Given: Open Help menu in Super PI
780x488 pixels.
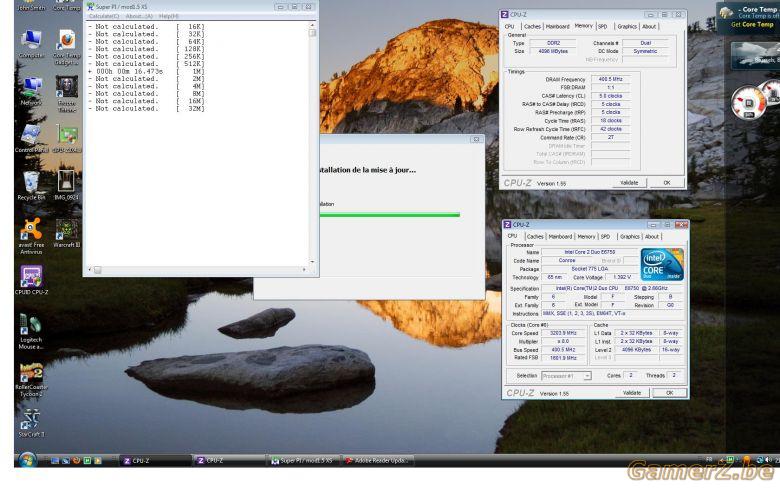Looking at the screenshot, I should coord(168,16).
